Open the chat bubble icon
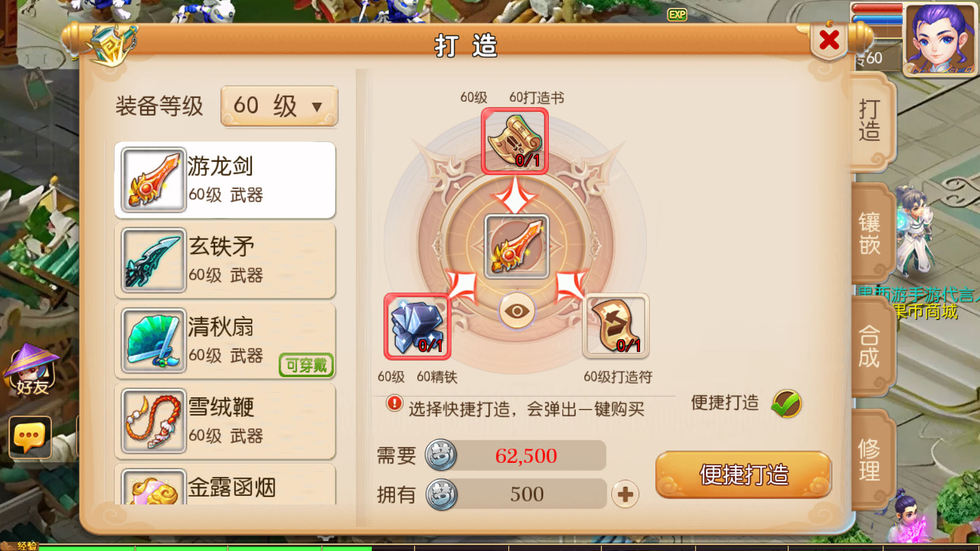The height and width of the screenshot is (551, 980). pyautogui.click(x=30, y=437)
